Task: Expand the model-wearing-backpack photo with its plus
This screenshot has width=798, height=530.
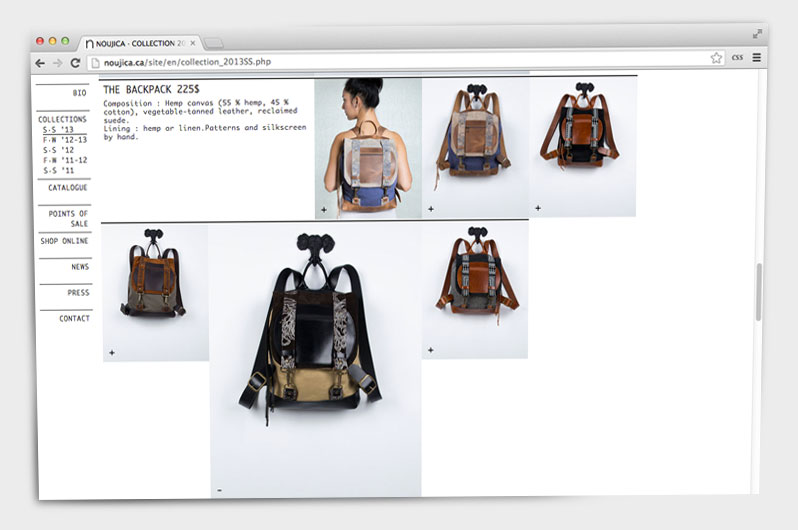Action: pyautogui.click(x=324, y=210)
